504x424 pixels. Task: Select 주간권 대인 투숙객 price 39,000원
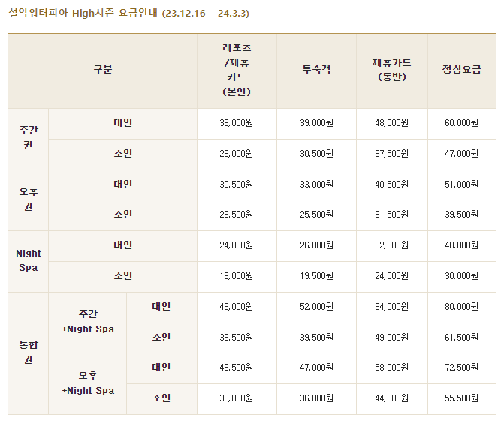pyautogui.click(x=317, y=123)
